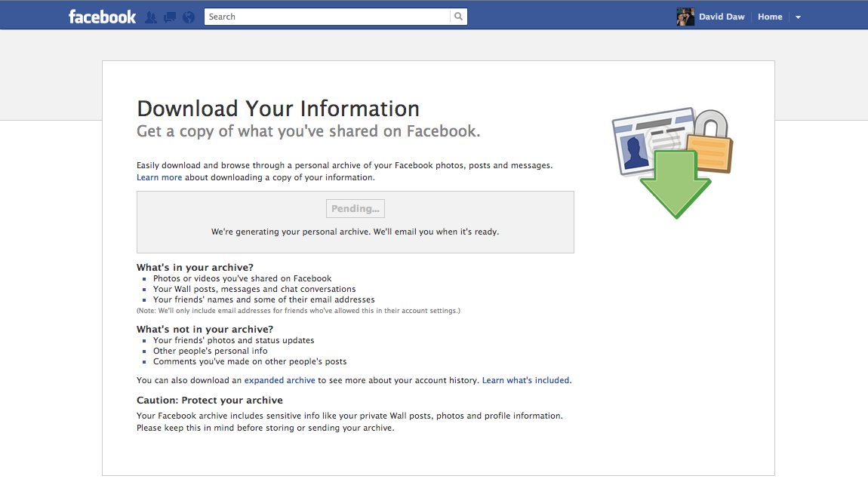Open the friend requests icon

click(150, 17)
